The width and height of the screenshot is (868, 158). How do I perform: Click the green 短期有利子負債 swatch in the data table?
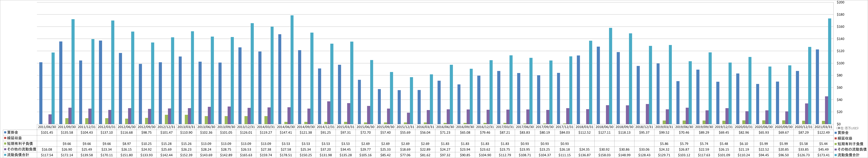[x=5, y=144]
